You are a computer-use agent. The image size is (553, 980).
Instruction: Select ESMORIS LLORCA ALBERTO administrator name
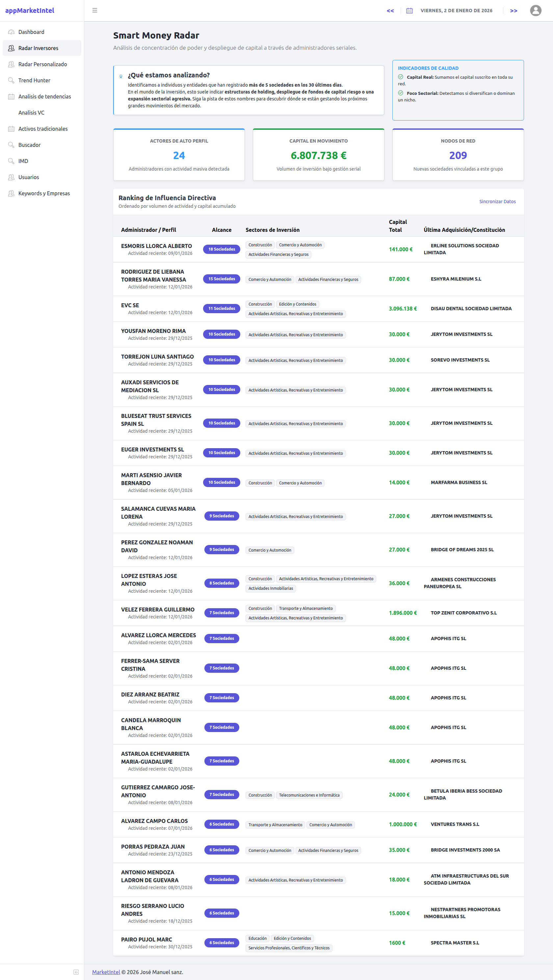coord(156,246)
